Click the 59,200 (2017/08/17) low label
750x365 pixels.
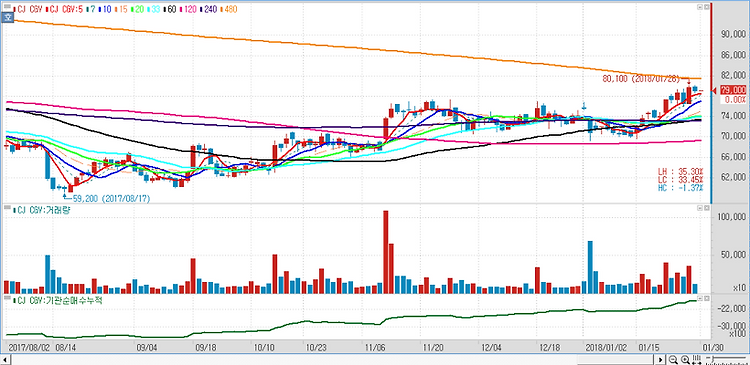[x=111, y=198]
